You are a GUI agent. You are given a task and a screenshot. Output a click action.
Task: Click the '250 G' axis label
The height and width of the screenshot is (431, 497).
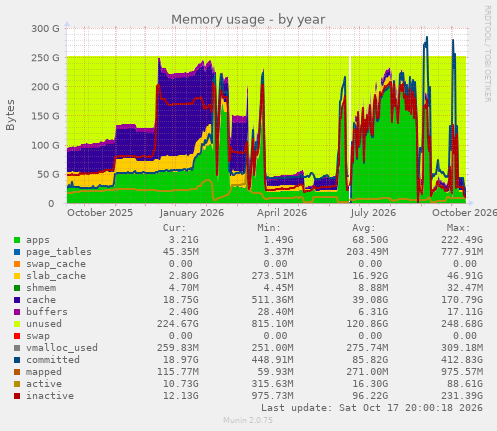click(45, 58)
